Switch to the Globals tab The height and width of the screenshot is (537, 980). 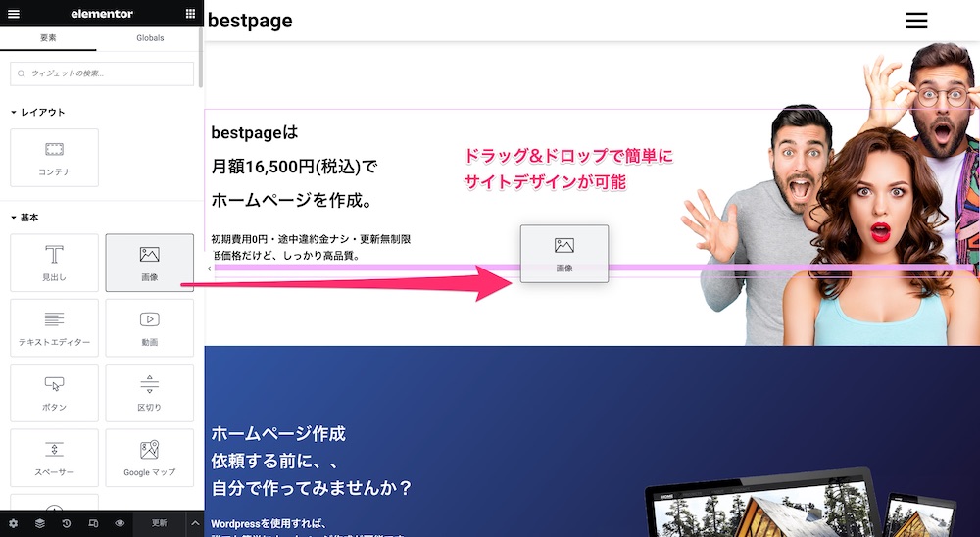(x=150, y=38)
